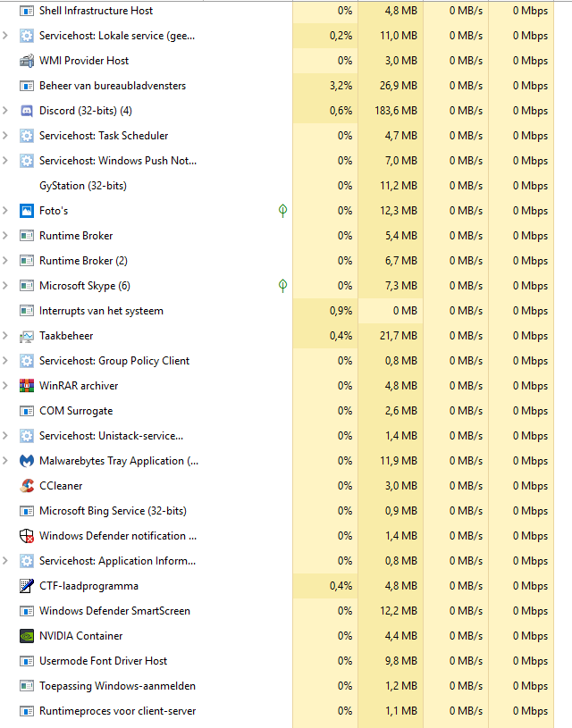Screen dimensions: 572x728
Task: Click the Foto's app icon
Action: 27,211
